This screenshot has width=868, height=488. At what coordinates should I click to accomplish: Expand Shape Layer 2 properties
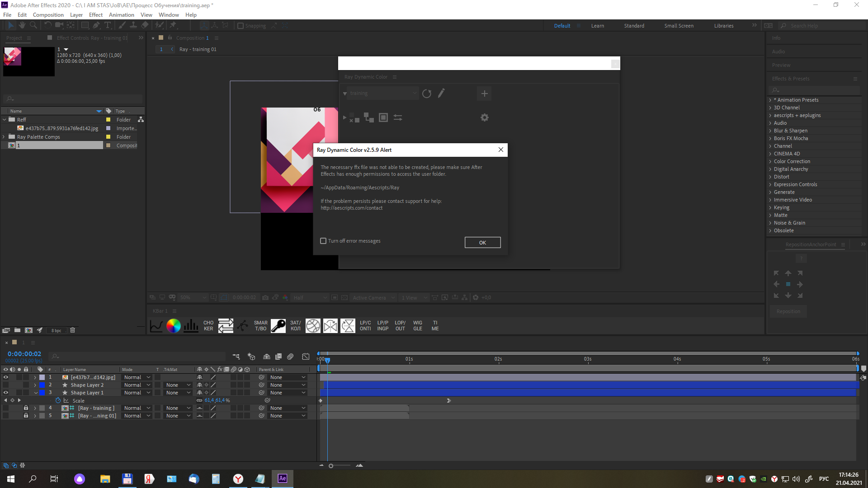(x=35, y=385)
